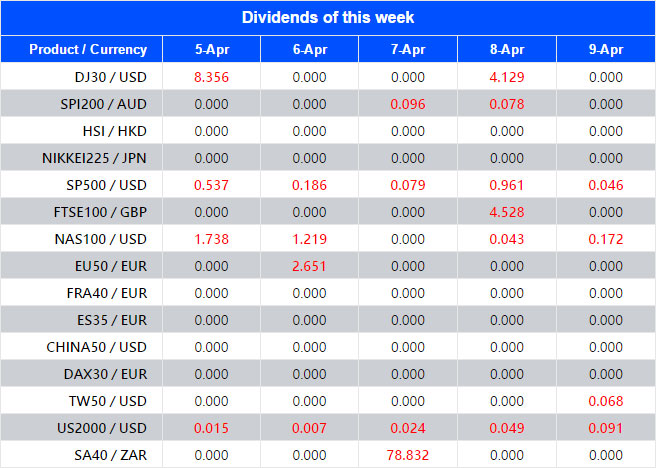The width and height of the screenshot is (656, 468).
Task: Click the 6-Apr column header
Action: coord(309,49)
